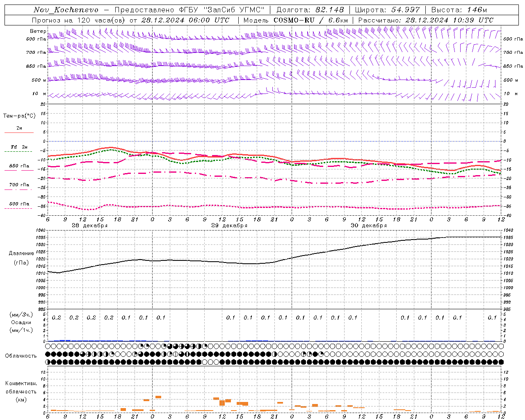Click the '(мм/1ч.)' precipitation unit label
This screenshot has width=525, height=420.
coord(21,330)
